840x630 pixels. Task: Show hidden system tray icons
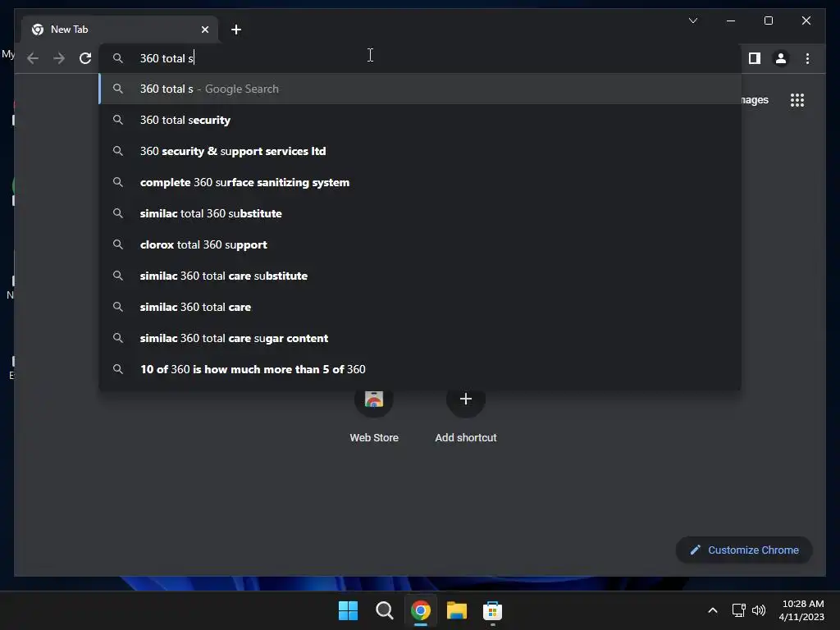(x=713, y=610)
